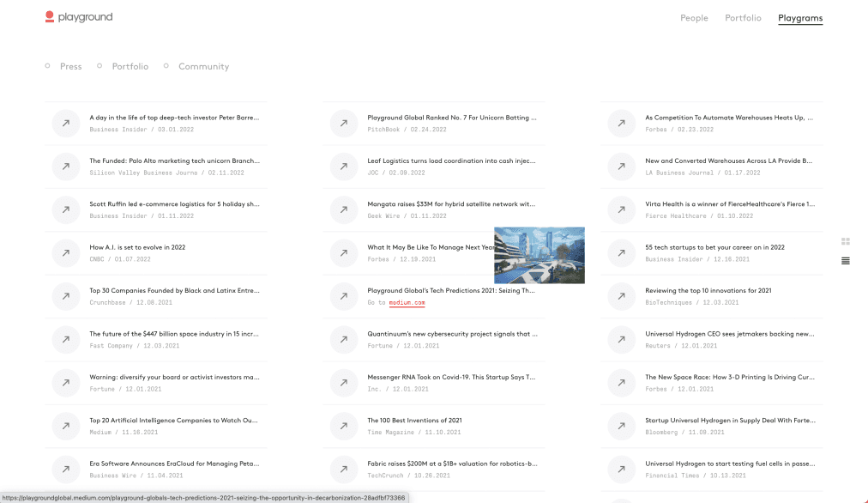868x503 pixels.
Task: Click arrow icon for Mangata raises $33M
Action: tap(344, 209)
